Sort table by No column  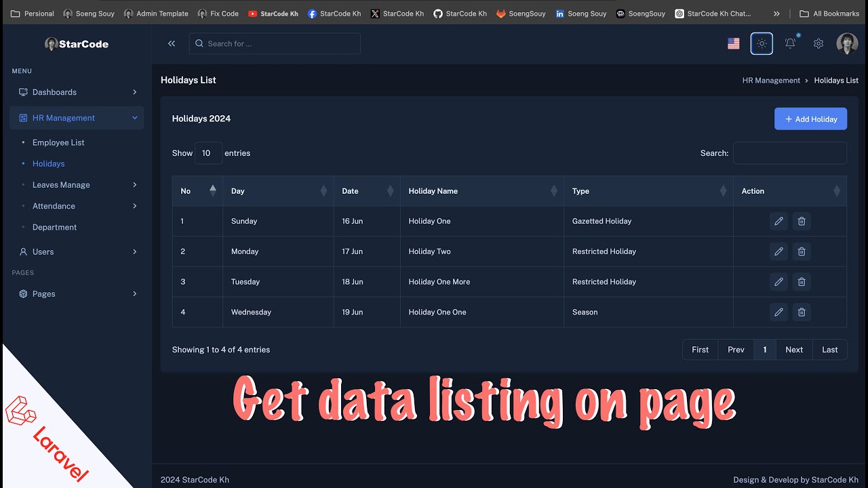tap(197, 191)
